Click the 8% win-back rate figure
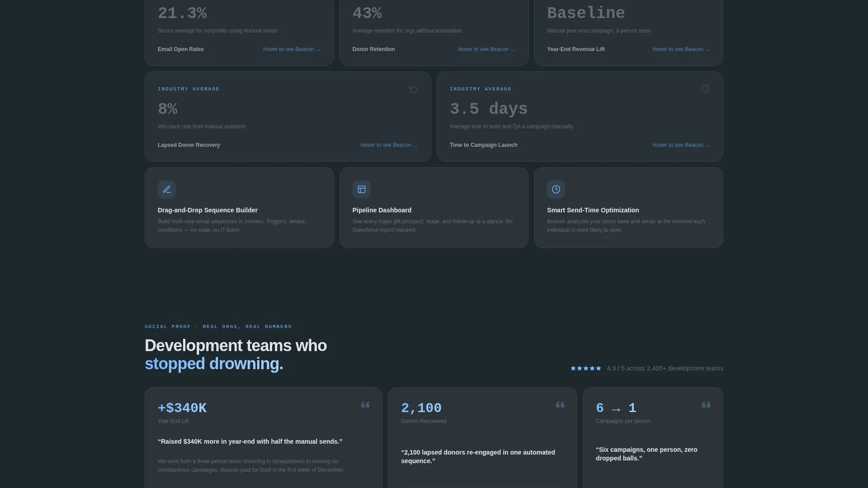868x488 pixels. click(x=168, y=109)
